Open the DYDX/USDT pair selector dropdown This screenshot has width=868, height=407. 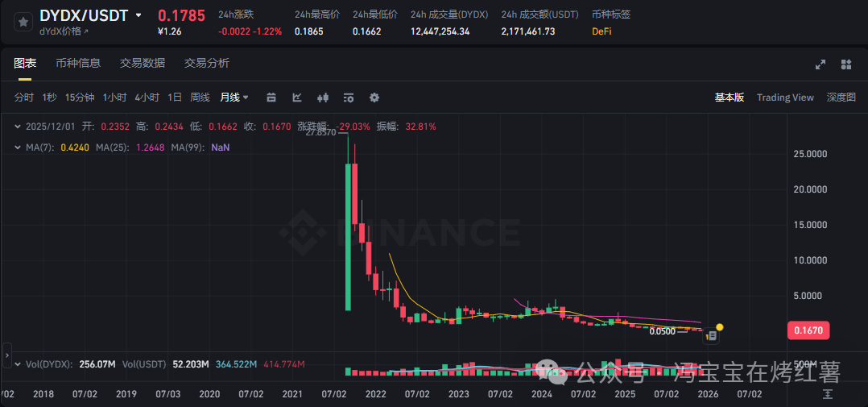pyautogui.click(x=138, y=15)
